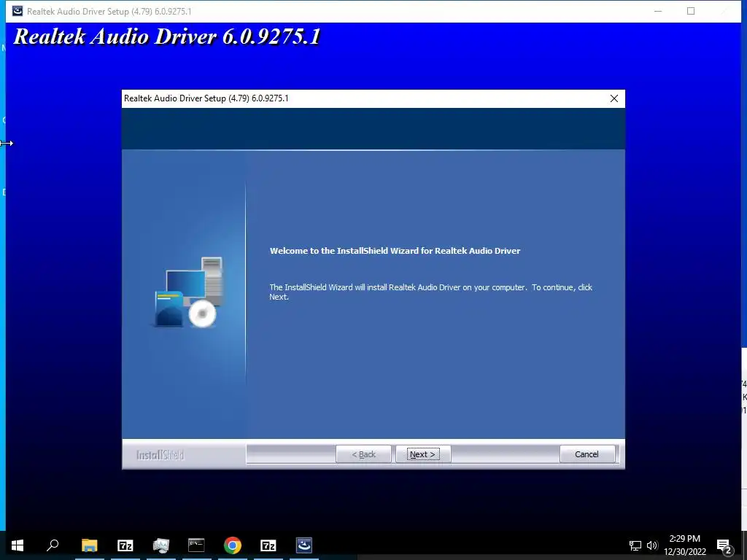
Task: Click the Back button in the wizard
Action: tap(363, 454)
